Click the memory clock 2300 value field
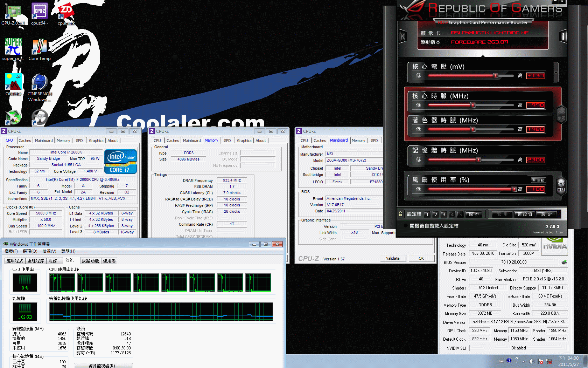Image resolution: width=588 pixels, height=368 pixels. [x=535, y=160]
